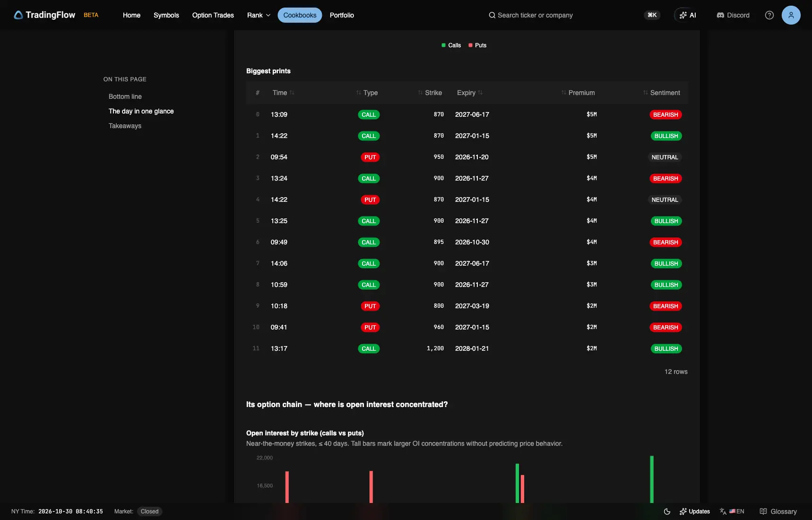This screenshot has height=520, width=812.
Task: Open the Option Trades page
Action: coord(213,15)
